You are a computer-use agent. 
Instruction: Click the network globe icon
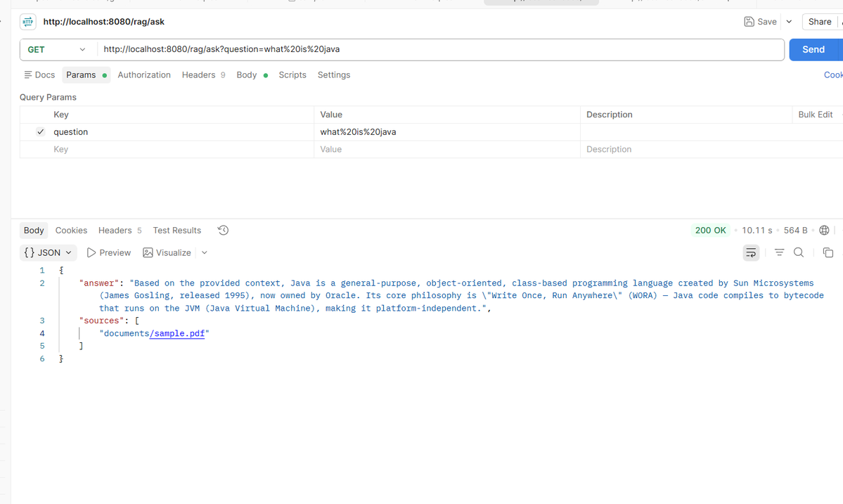tap(824, 231)
